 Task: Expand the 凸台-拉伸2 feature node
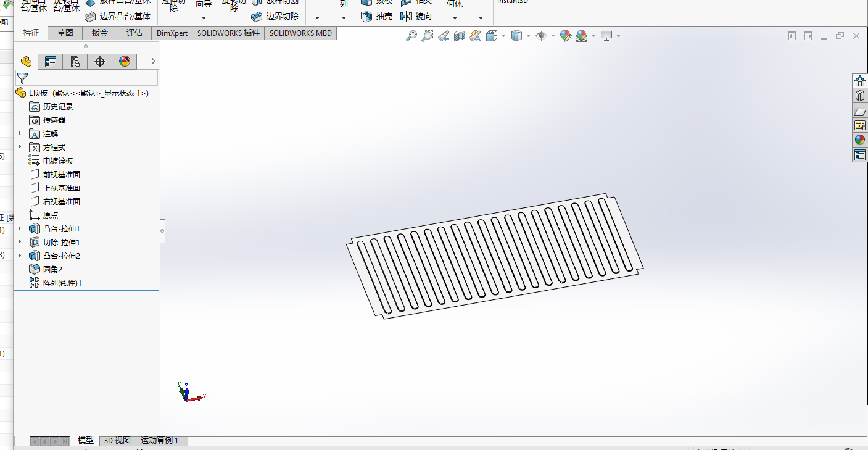click(x=20, y=256)
